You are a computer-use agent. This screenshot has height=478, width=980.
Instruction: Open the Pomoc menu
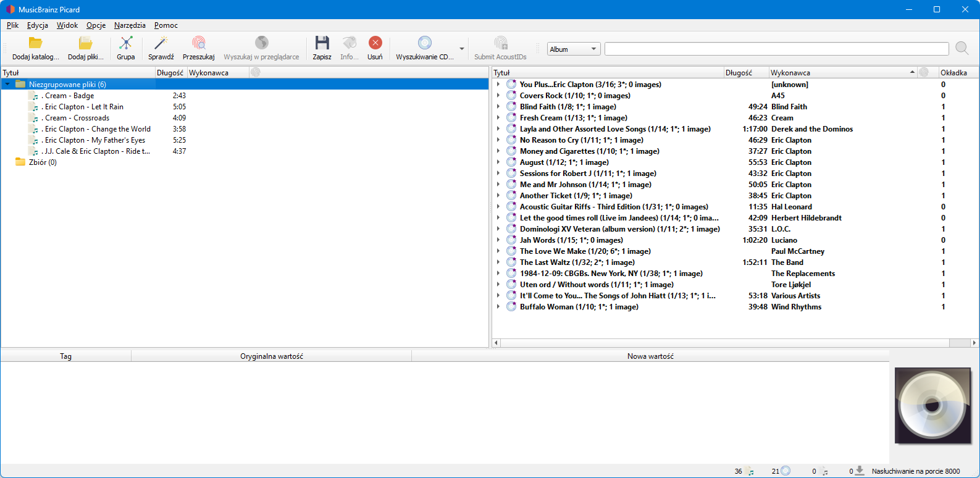(x=166, y=25)
